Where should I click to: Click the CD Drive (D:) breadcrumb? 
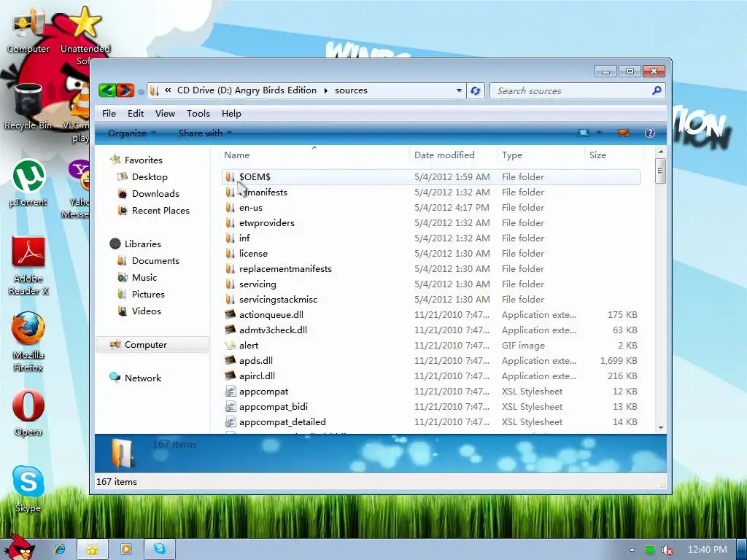tap(247, 90)
